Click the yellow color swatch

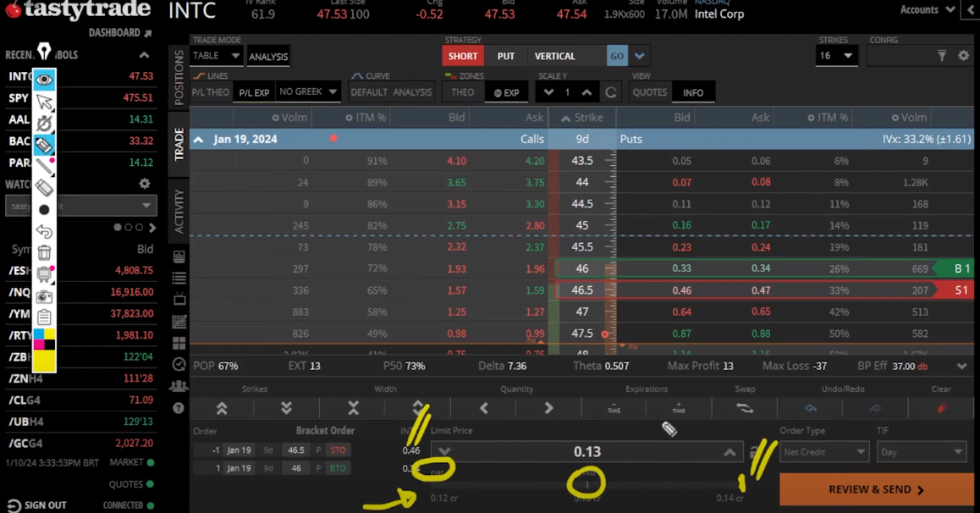click(x=44, y=361)
